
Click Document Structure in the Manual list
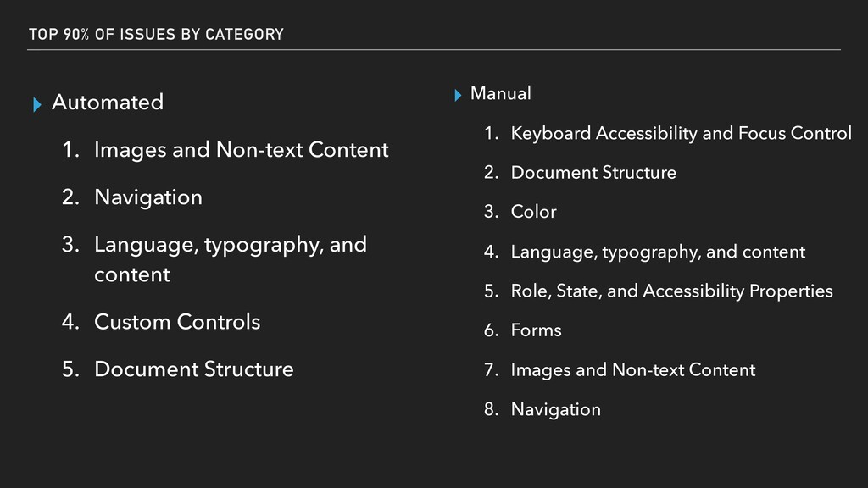pyautogui.click(x=593, y=173)
